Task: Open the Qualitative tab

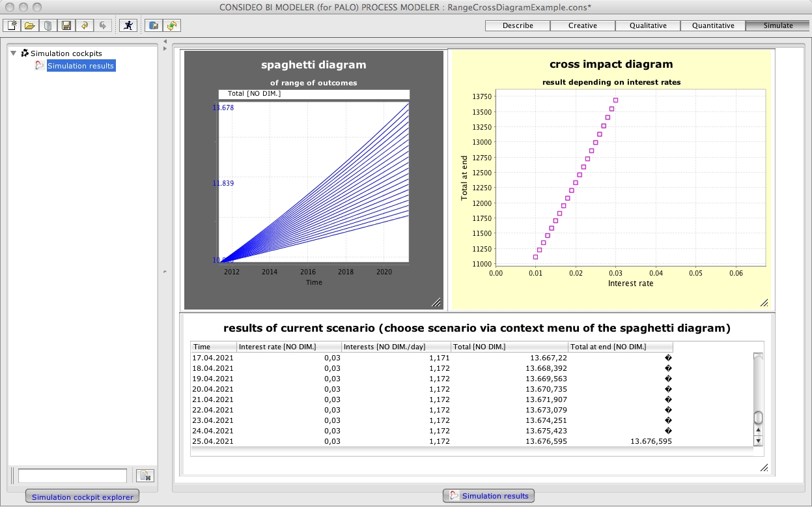Action: pos(648,25)
